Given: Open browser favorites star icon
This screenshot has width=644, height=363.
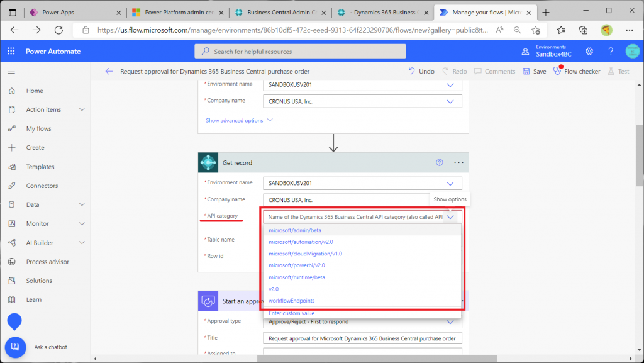Looking at the screenshot, I should [561, 30].
